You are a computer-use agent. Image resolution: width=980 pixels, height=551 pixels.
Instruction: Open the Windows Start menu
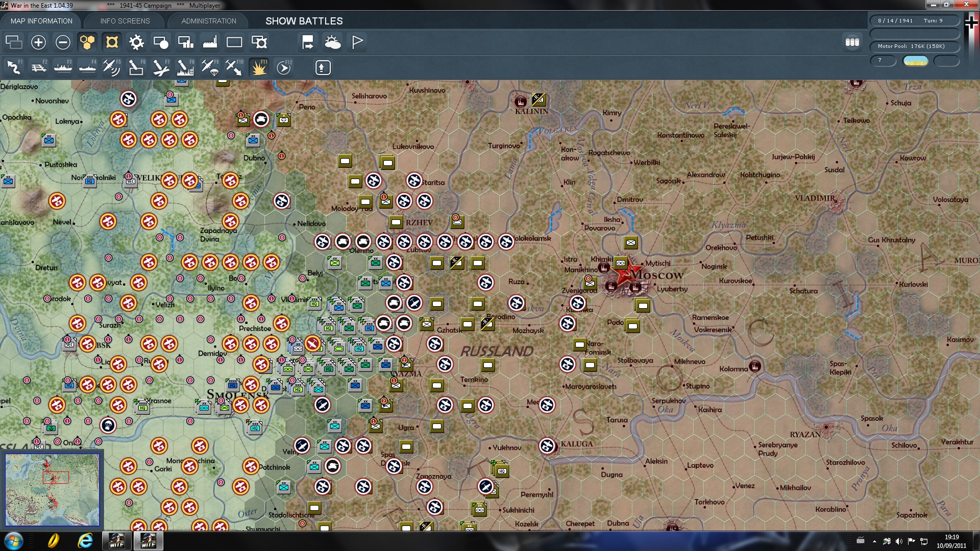click(x=13, y=541)
